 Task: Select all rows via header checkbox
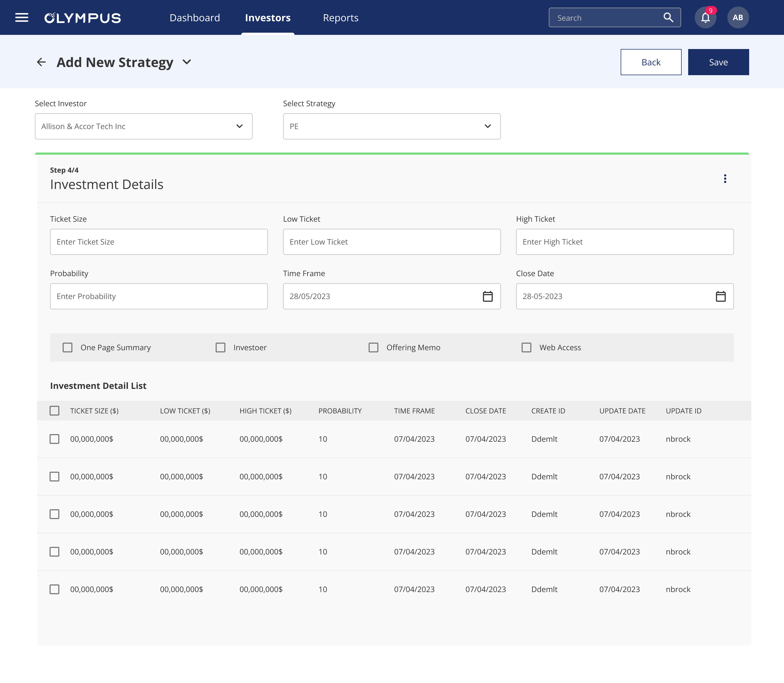tap(54, 411)
